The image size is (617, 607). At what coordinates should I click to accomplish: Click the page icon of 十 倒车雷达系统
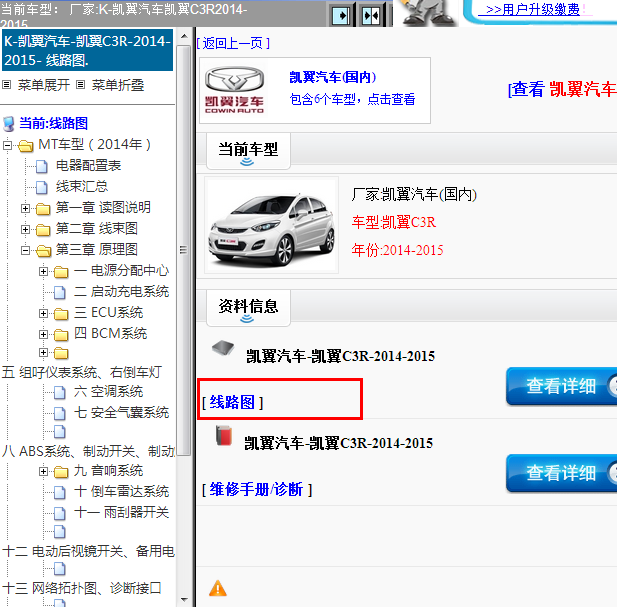pos(59,492)
